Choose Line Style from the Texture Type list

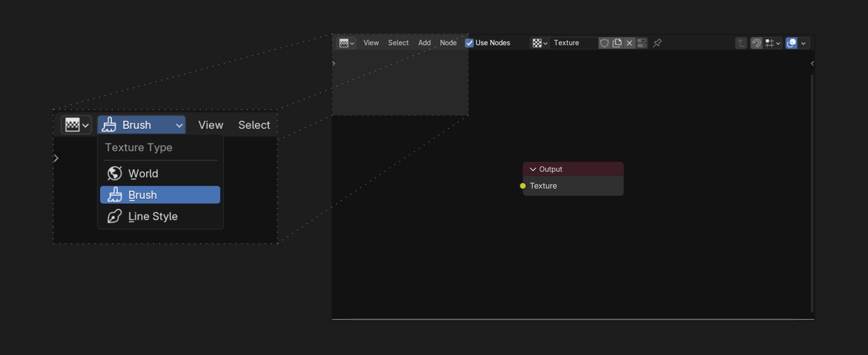[x=160, y=216]
